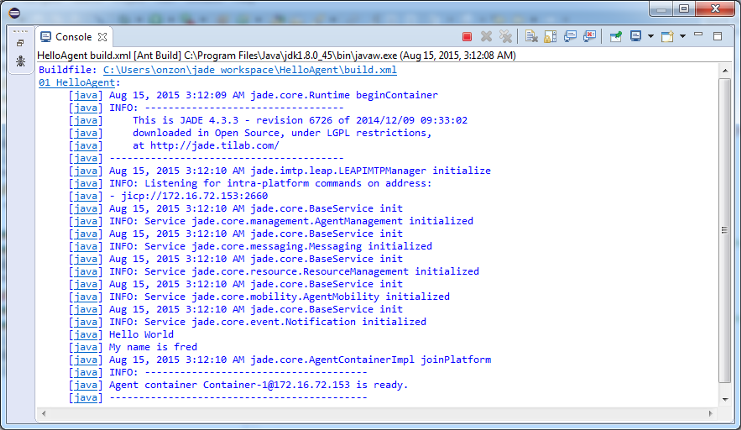
Task: Open the Display Selected Console dropdown arrow
Action: [x=650, y=36]
